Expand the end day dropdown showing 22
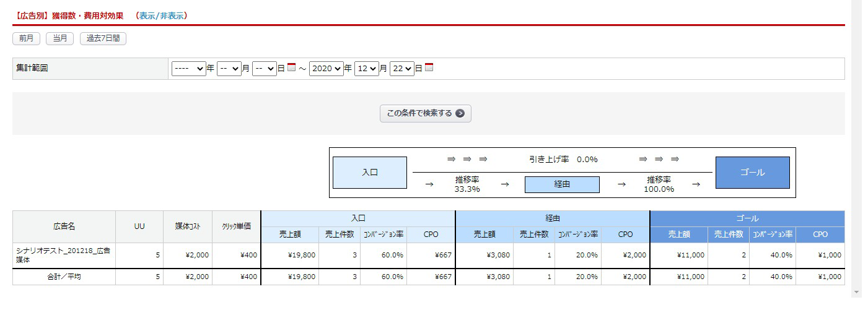Image resolution: width=868 pixels, height=310 pixels. pyautogui.click(x=401, y=69)
